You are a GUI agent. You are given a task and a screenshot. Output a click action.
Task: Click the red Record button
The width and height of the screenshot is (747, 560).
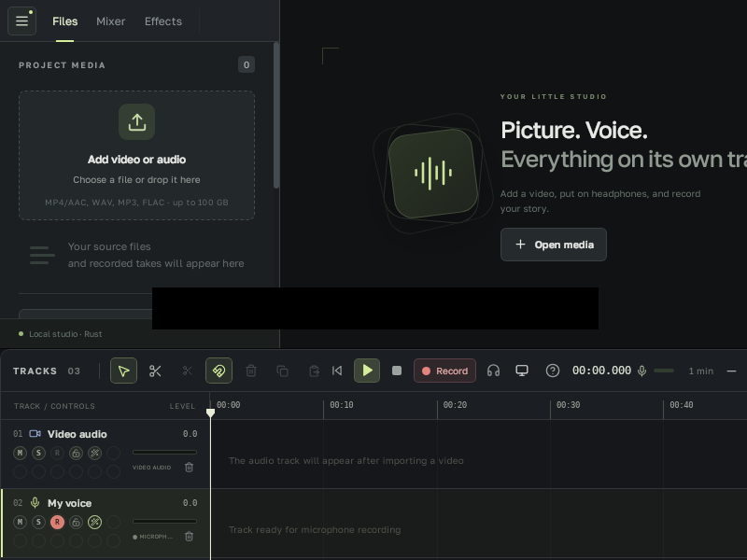click(x=445, y=371)
